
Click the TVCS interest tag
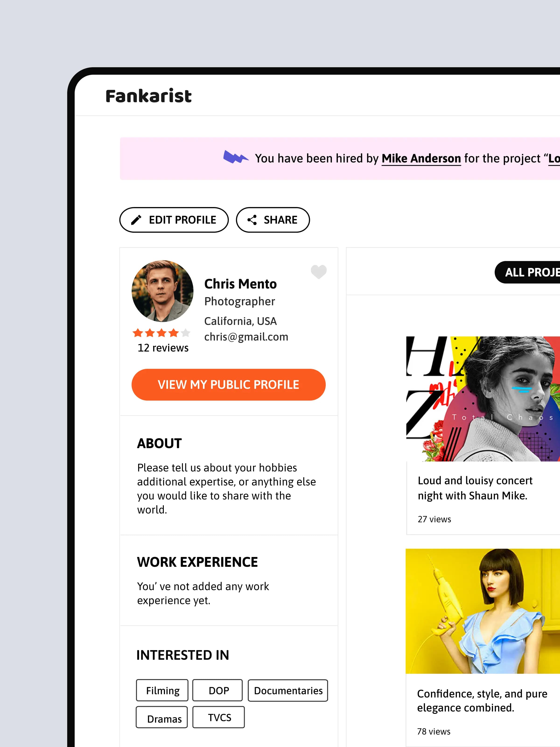[219, 717]
